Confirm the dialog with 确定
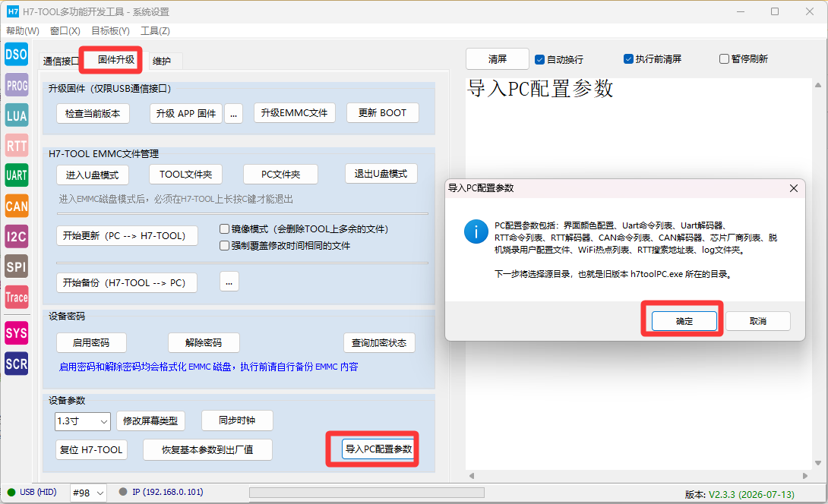Screen dimensions: 828x504 click(x=684, y=321)
